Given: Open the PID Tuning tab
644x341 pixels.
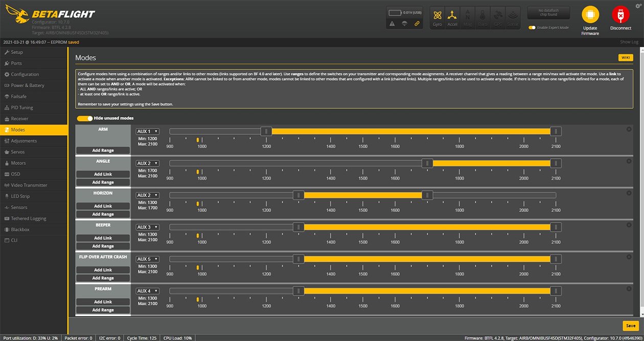Looking at the screenshot, I should click(22, 108).
